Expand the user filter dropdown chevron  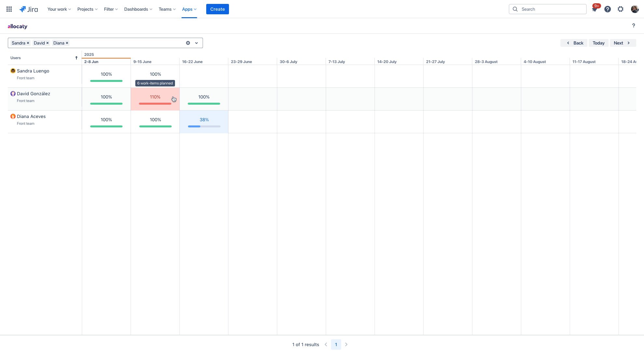[x=196, y=43]
